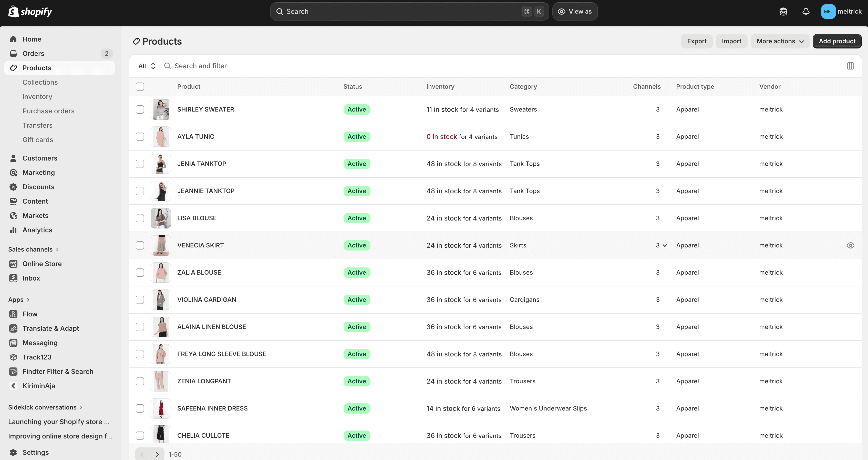Image resolution: width=868 pixels, height=460 pixels.
Task: Open Improving online store design conversation
Action: coord(60,436)
